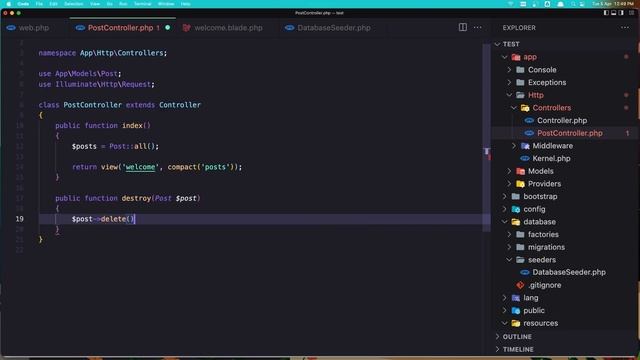Expand the migrations folder
Image resolution: width=640 pixels, height=360 pixels.
coord(509,247)
